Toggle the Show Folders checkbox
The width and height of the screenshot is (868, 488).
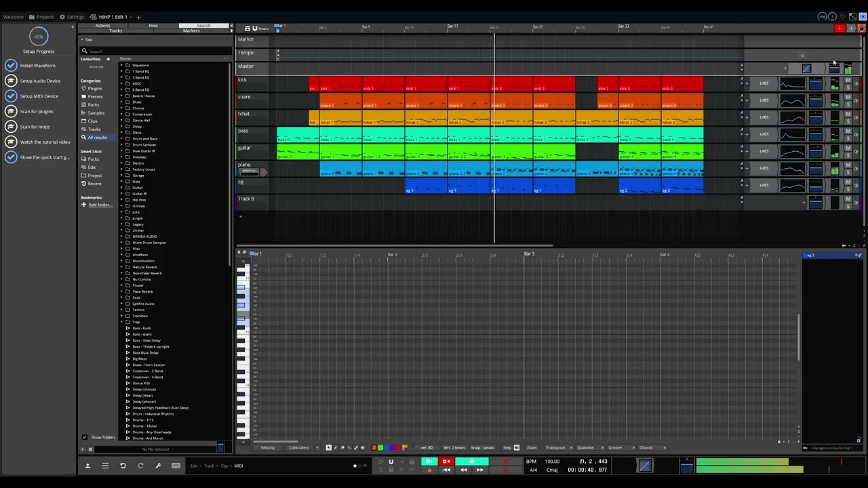click(x=85, y=437)
